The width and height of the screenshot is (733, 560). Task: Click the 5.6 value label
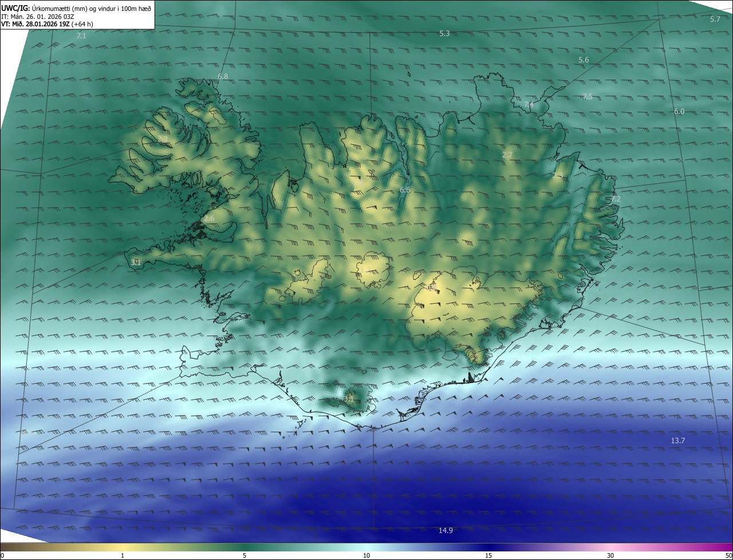tap(584, 60)
